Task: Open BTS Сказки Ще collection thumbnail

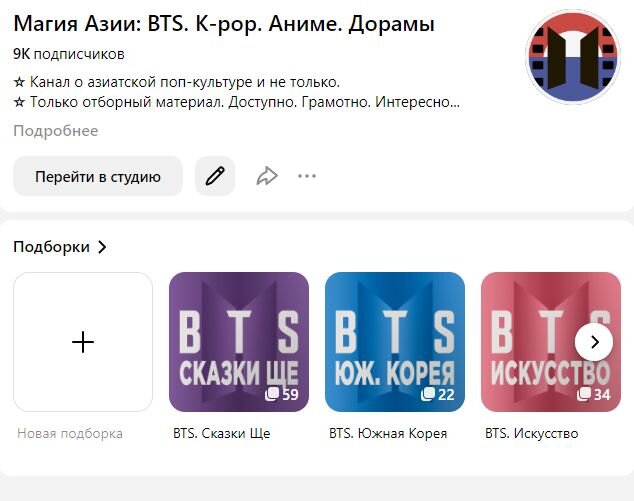Action: point(239,342)
